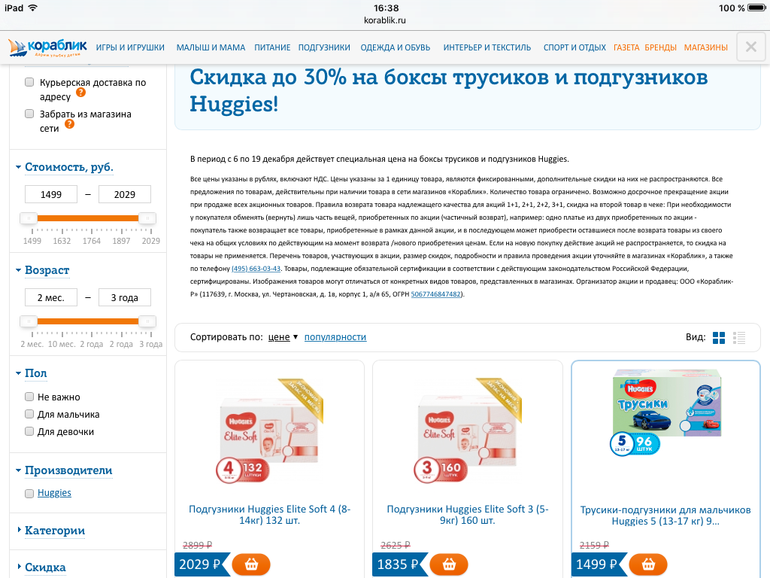Focus the minimum price field 1499

click(51, 194)
